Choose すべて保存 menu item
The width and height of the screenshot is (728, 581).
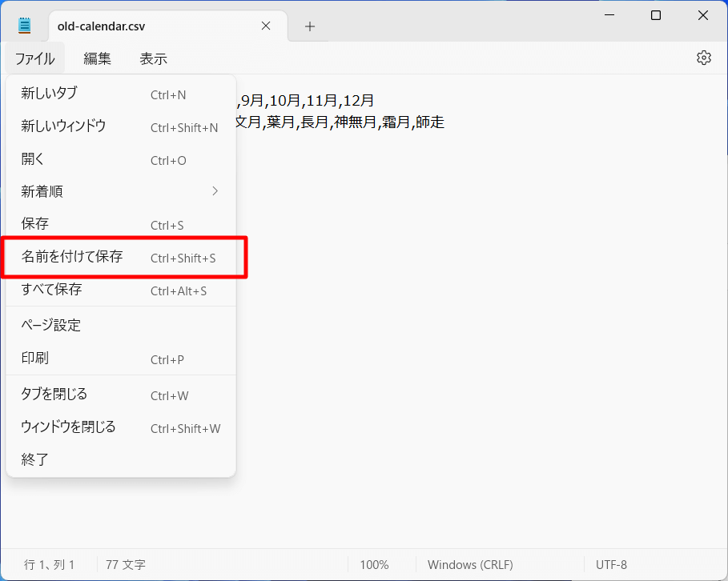(x=120, y=290)
